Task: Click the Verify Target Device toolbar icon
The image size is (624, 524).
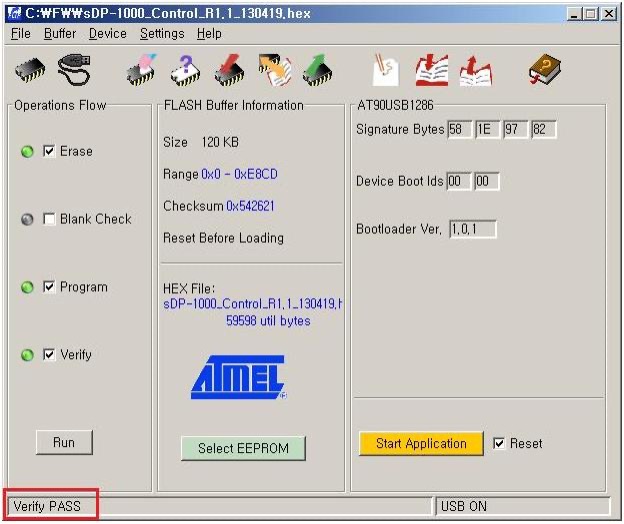Action: coord(274,70)
